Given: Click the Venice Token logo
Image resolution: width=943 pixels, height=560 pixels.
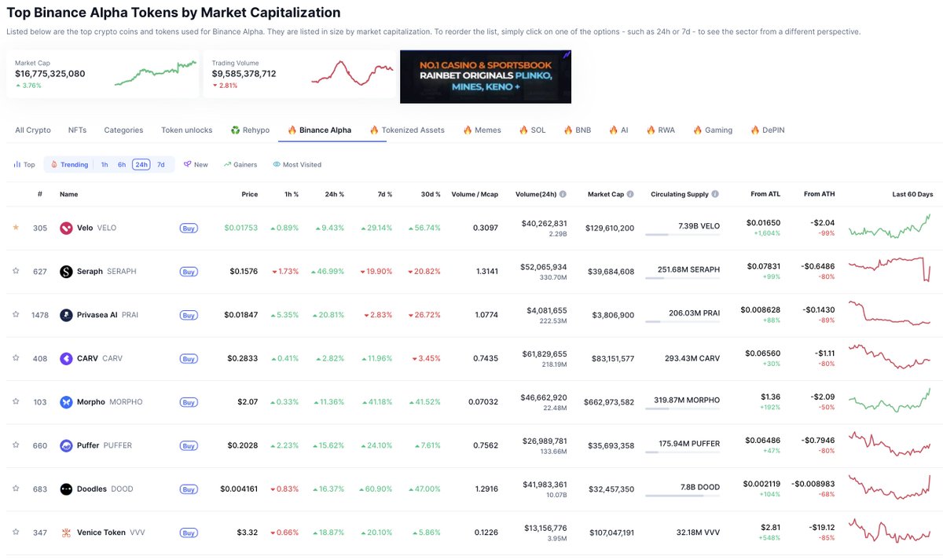Looking at the screenshot, I should coord(66,533).
